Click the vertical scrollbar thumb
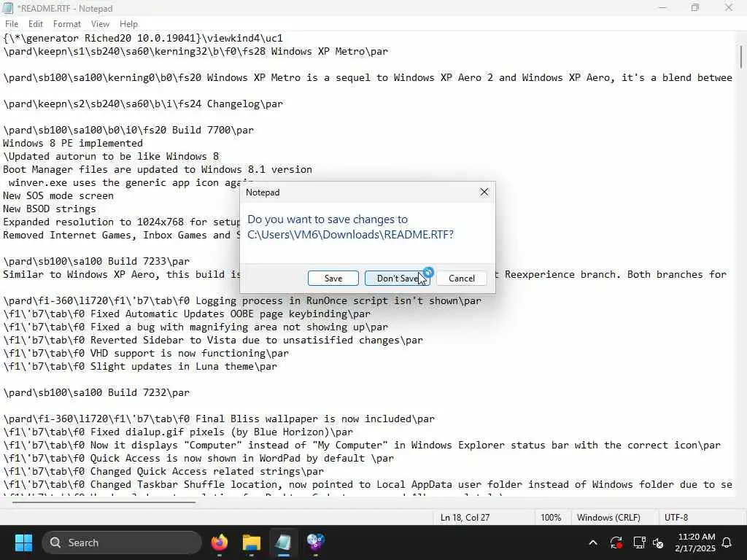Image resolution: width=747 pixels, height=560 pixels. point(741,57)
